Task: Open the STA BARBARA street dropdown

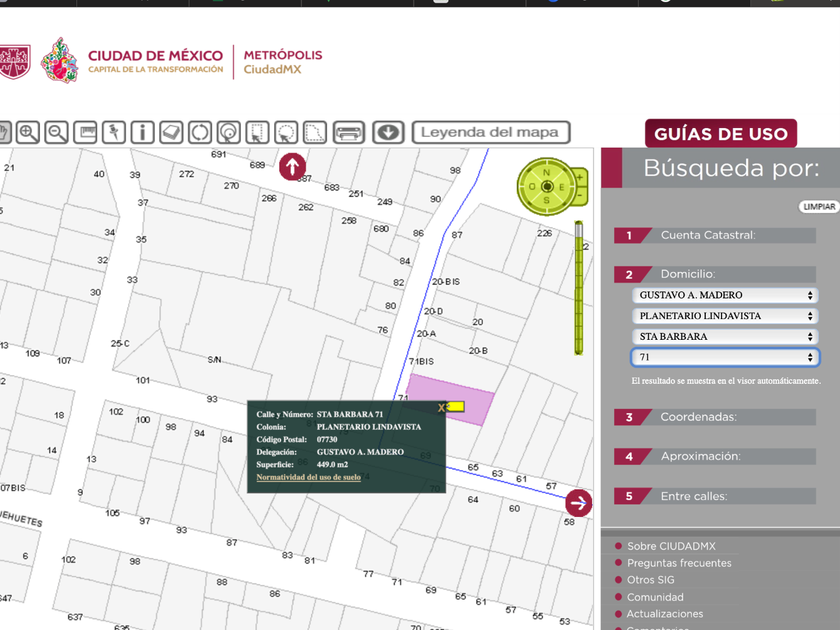Action: pos(725,337)
